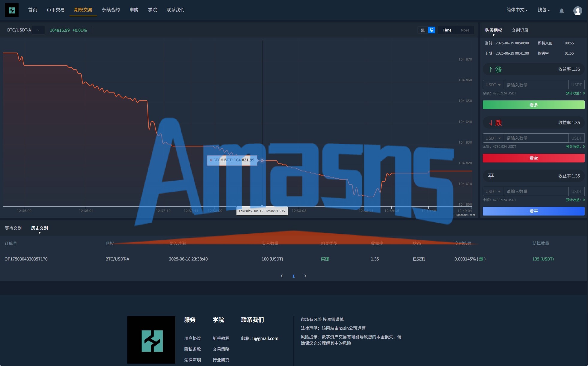Expand the BTC/USDT-A pair dropdown
588x366 pixels.
(x=38, y=30)
